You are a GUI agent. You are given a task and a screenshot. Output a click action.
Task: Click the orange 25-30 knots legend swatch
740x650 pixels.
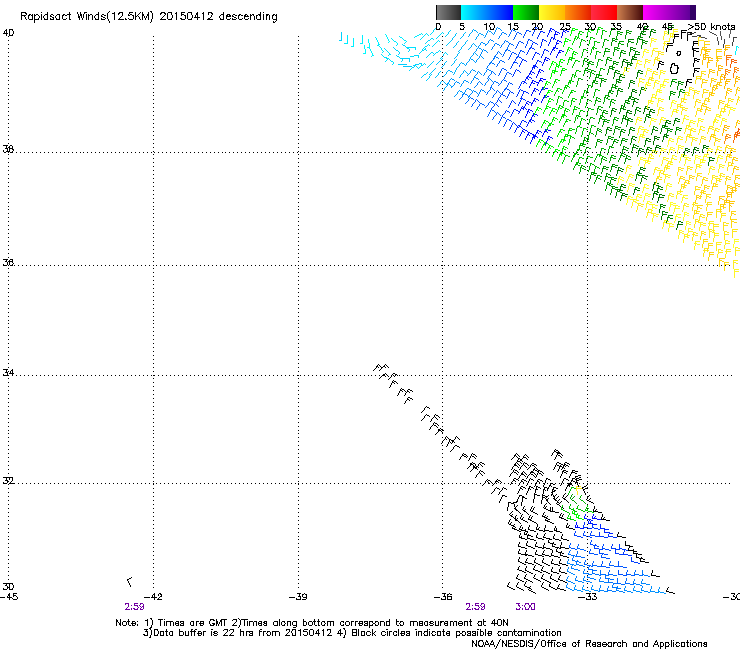[x=578, y=12]
